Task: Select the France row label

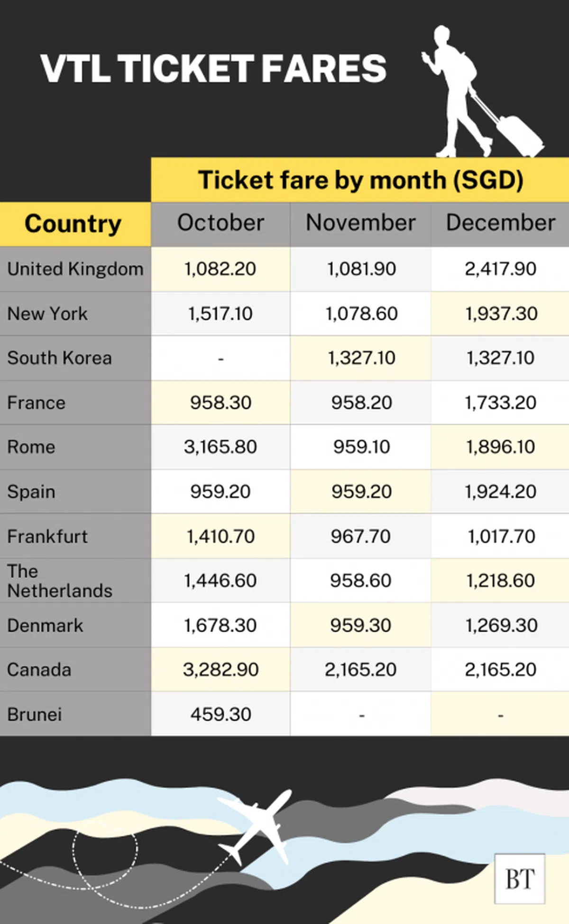Action: (37, 403)
